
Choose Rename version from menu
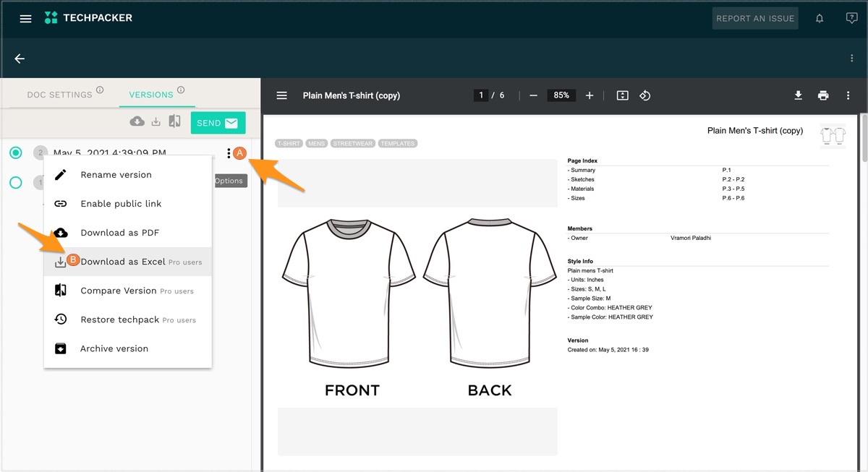[128, 175]
